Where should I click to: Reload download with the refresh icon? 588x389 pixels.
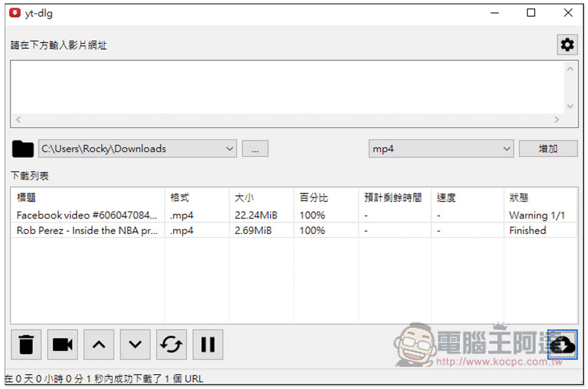click(171, 344)
